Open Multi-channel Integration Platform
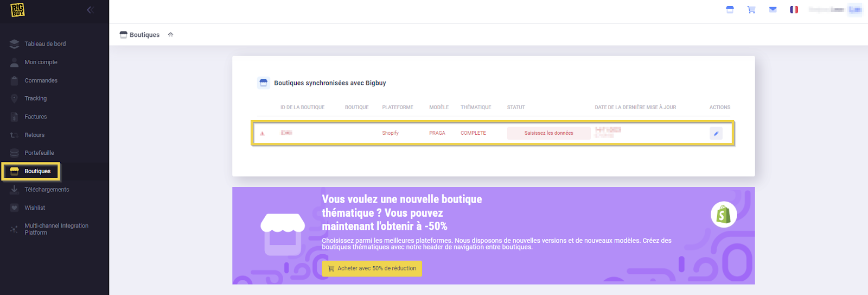Viewport: 868px width, 295px height. point(56,229)
